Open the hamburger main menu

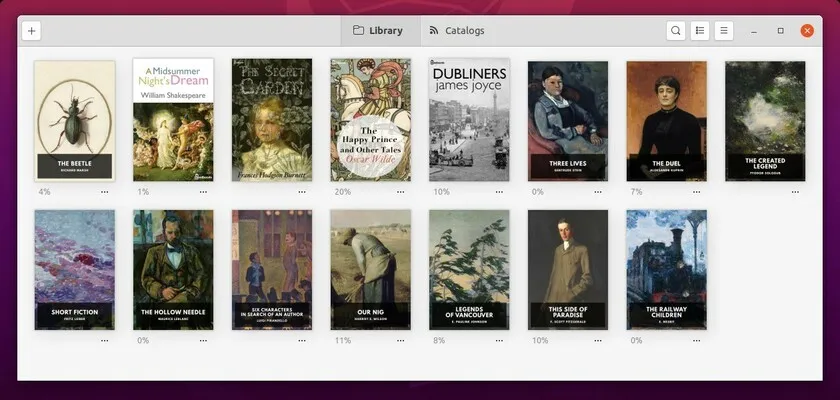[x=724, y=31]
